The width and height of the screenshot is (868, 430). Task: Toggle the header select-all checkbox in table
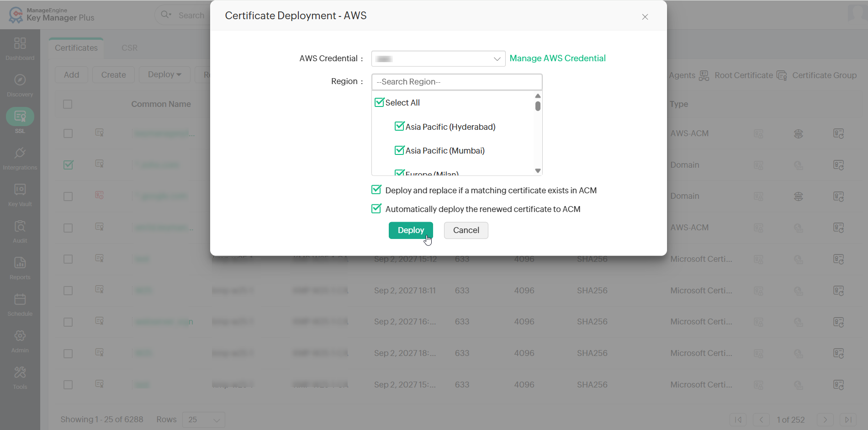click(68, 104)
